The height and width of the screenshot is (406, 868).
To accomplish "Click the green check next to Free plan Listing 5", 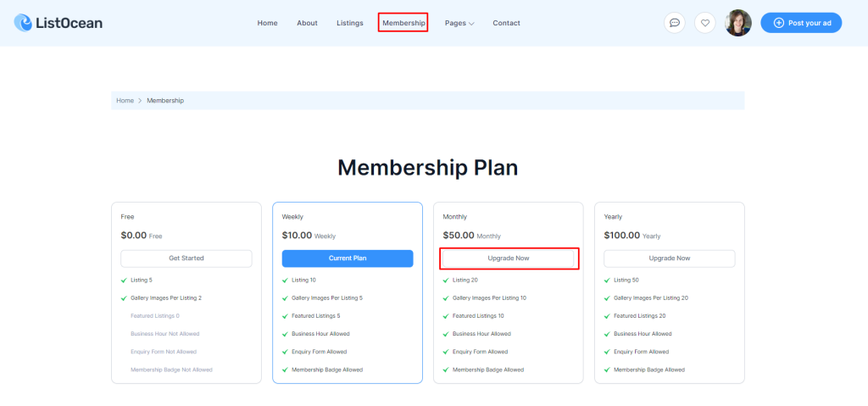I will (124, 281).
